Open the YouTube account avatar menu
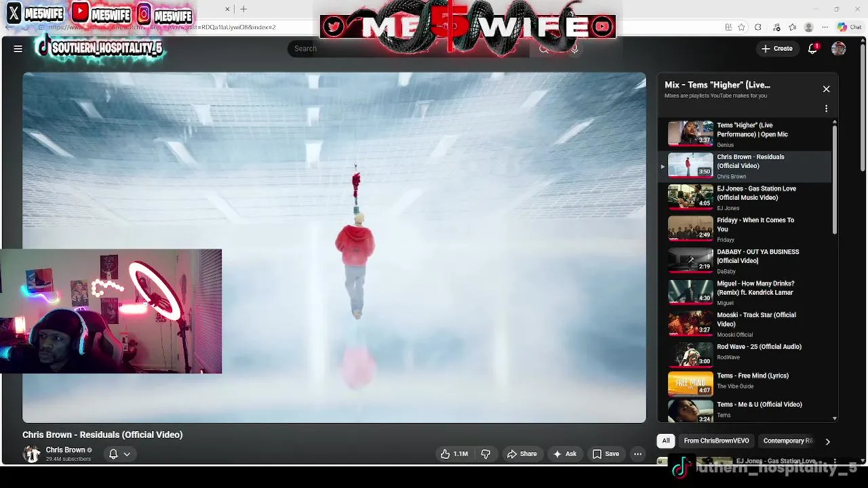 click(839, 49)
